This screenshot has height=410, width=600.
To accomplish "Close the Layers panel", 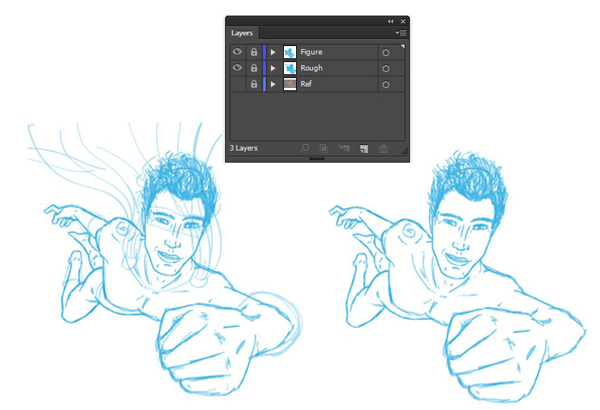I will (x=403, y=21).
